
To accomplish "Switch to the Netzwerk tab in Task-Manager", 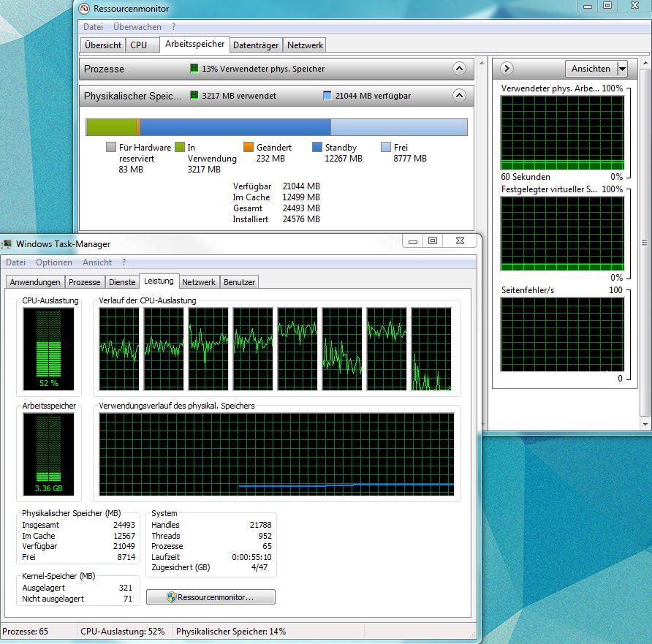I will pyautogui.click(x=199, y=282).
